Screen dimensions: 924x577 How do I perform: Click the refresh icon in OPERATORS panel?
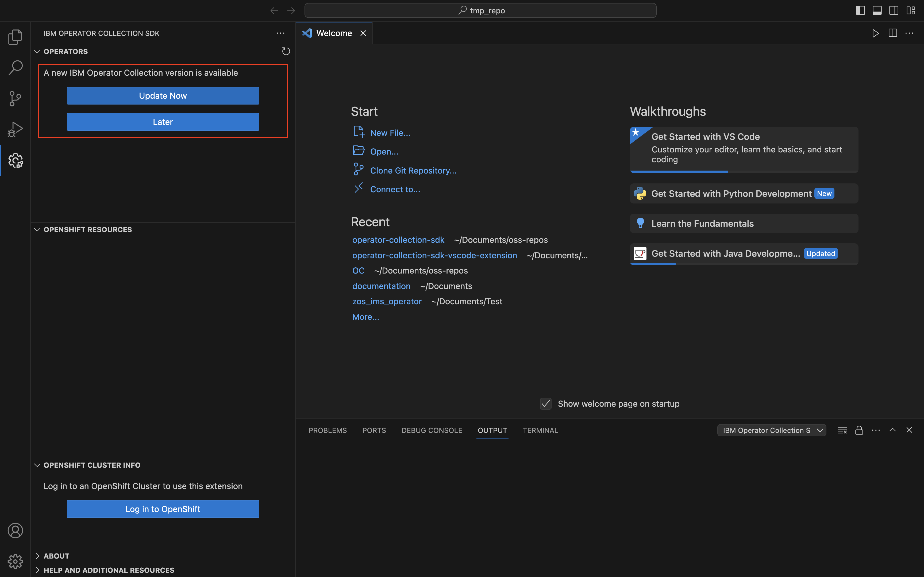pos(286,51)
